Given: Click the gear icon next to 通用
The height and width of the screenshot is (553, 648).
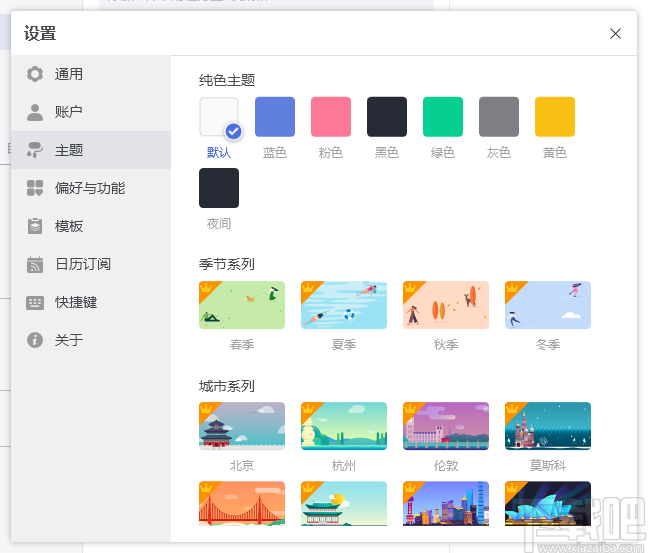Looking at the screenshot, I should tap(35, 74).
